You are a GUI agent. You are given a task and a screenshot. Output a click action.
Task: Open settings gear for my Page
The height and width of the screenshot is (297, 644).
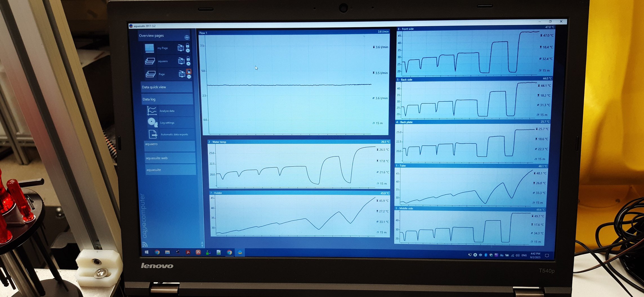click(x=188, y=51)
